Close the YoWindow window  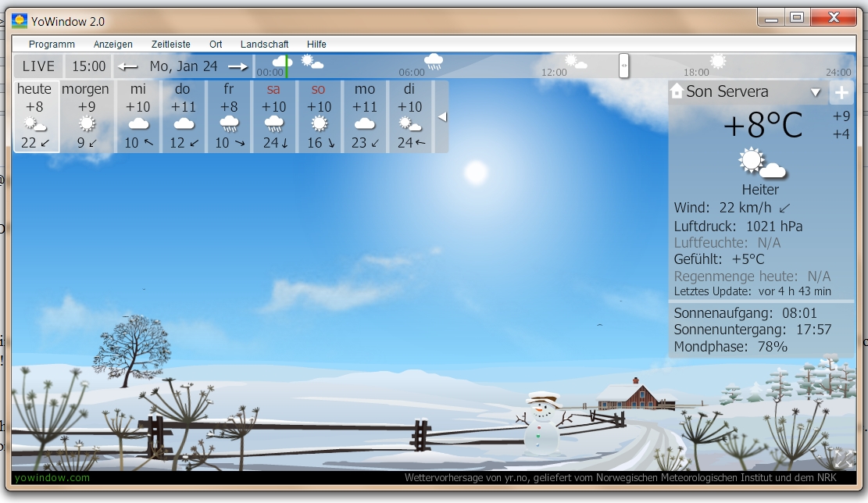coord(834,18)
